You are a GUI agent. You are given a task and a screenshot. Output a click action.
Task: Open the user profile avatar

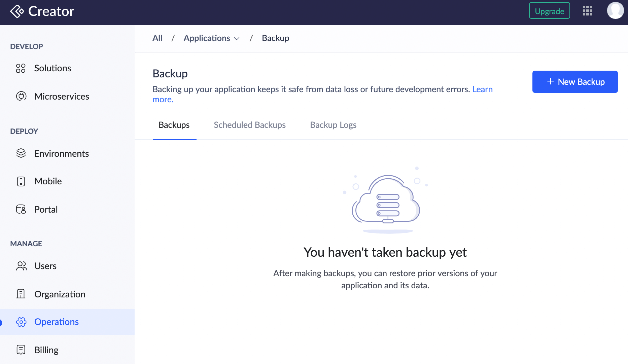tap(615, 11)
